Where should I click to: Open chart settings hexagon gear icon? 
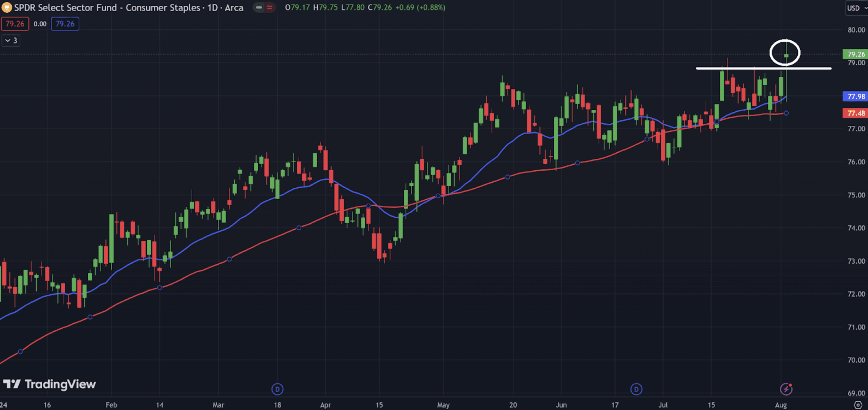coord(858,405)
